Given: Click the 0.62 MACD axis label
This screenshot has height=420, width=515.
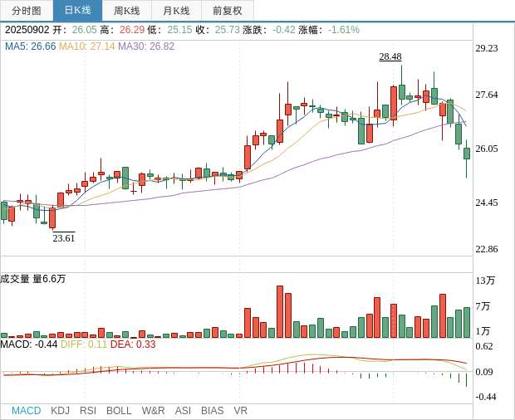Looking at the screenshot, I should [x=483, y=346].
